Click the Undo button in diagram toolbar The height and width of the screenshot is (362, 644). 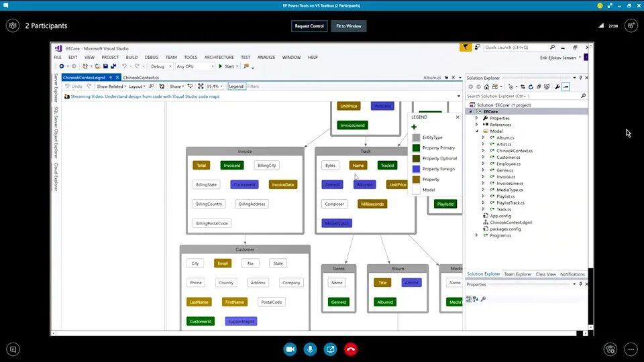(x=74, y=86)
